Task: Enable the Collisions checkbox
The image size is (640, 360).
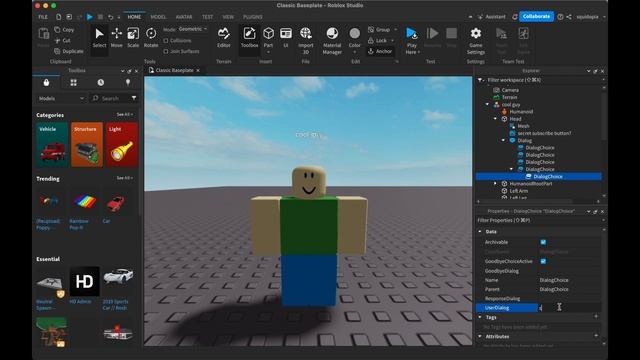Action: 166,40
